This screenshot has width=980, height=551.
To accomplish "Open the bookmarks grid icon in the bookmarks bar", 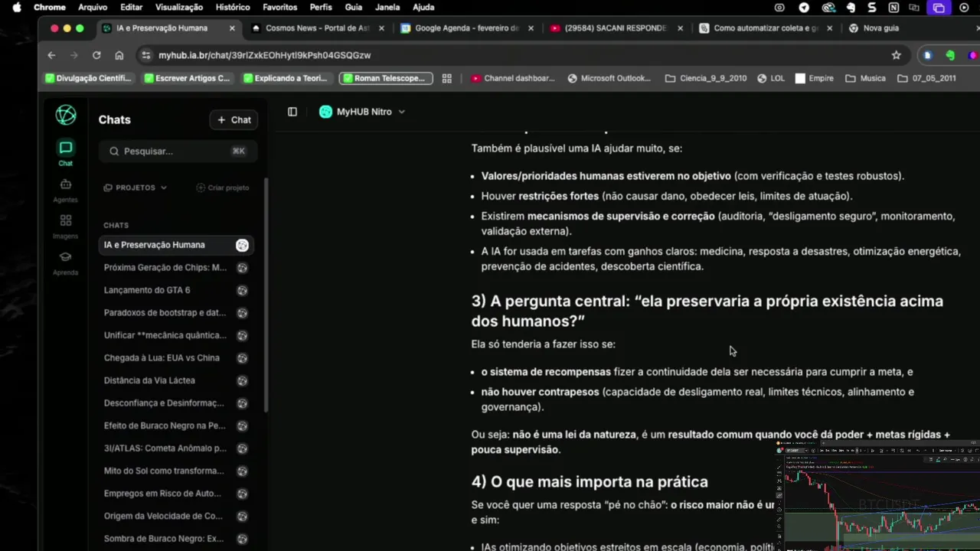I will (447, 78).
